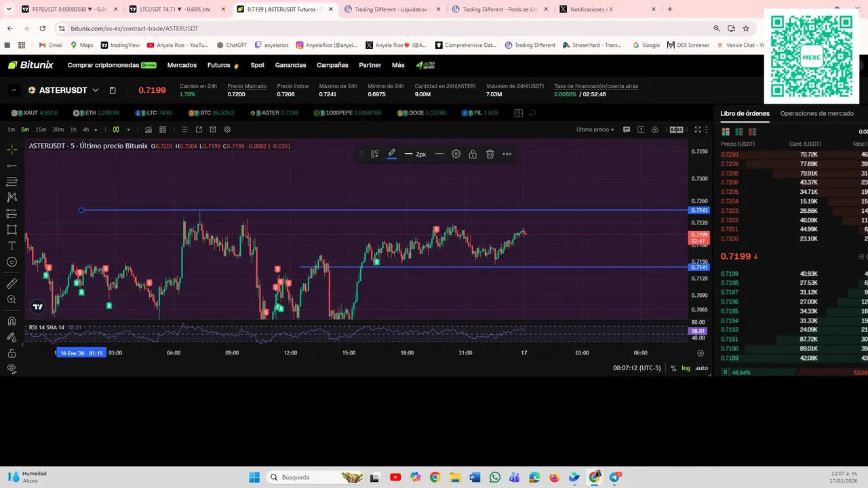
Task: Select the ruler measure tool
Action: pos(12,283)
